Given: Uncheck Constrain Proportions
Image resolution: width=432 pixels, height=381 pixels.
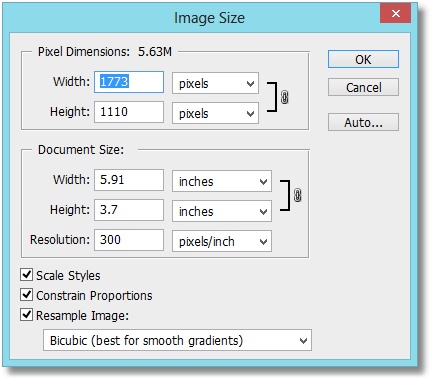Looking at the screenshot, I should pyautogui.click(x=26, y=295).
